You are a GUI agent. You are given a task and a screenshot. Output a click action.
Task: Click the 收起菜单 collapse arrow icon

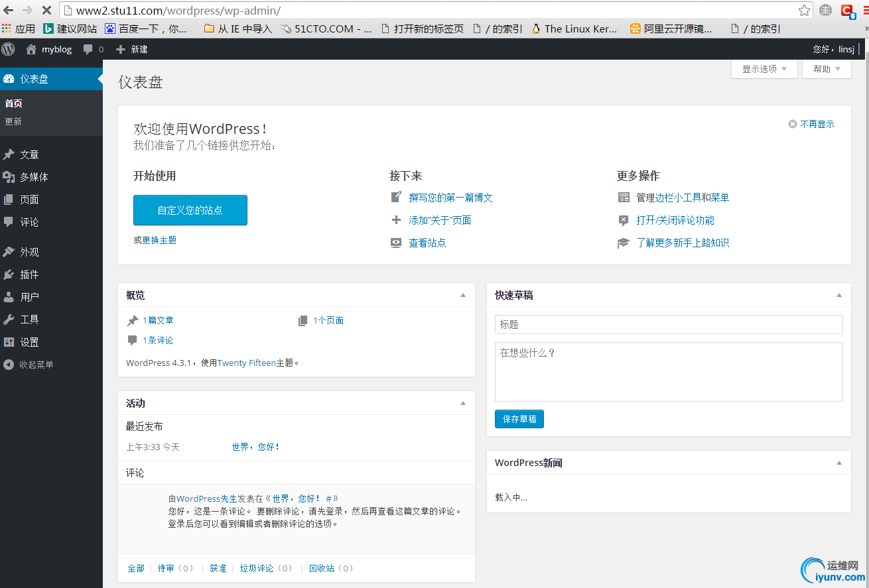tap(9, 365)
